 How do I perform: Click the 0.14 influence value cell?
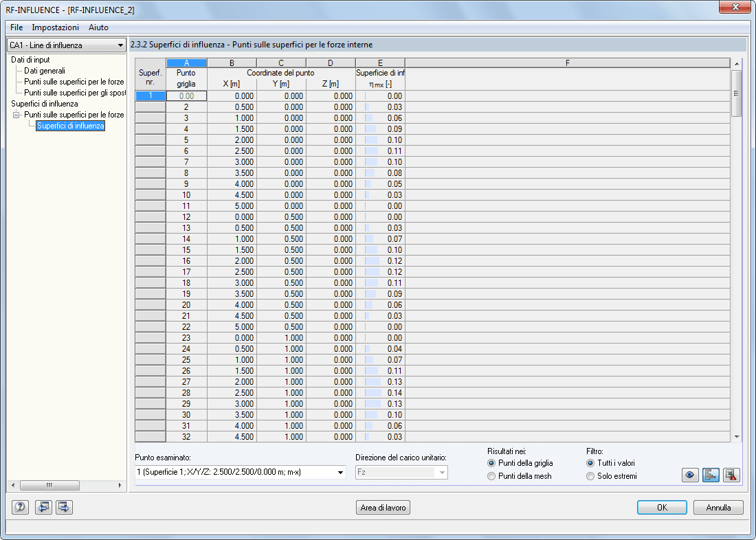381,393
